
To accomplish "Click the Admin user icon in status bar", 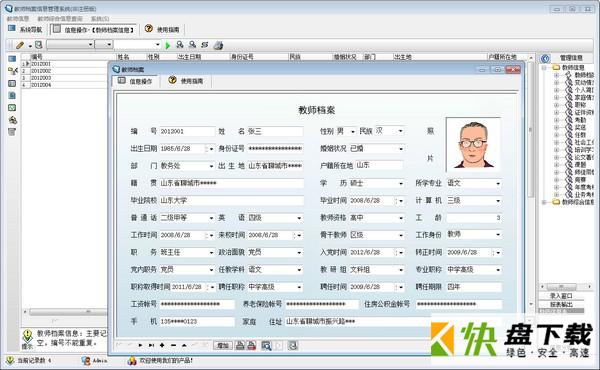I will 86,360.
